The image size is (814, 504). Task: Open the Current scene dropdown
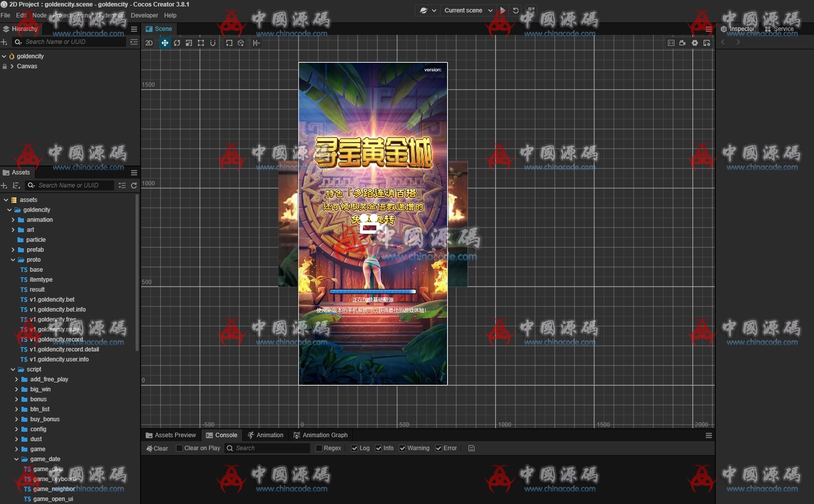click(x=468, y=10)
